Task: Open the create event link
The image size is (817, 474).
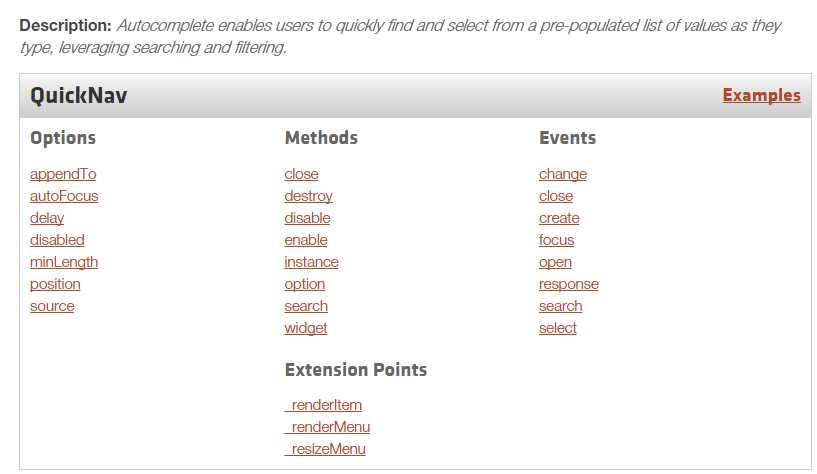Action: 559,218
